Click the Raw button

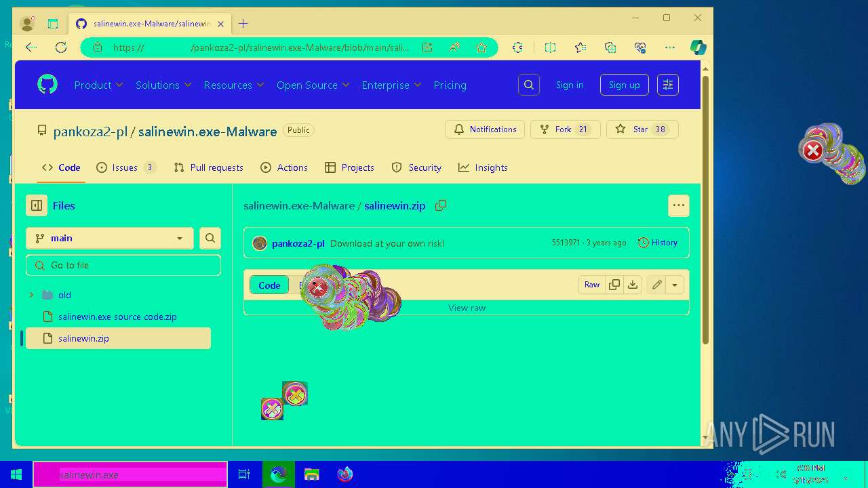[x=592, y=285]
